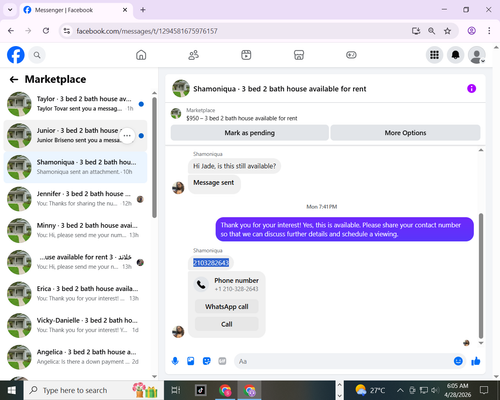Open the TikTok taskbar app

point(201,390)
